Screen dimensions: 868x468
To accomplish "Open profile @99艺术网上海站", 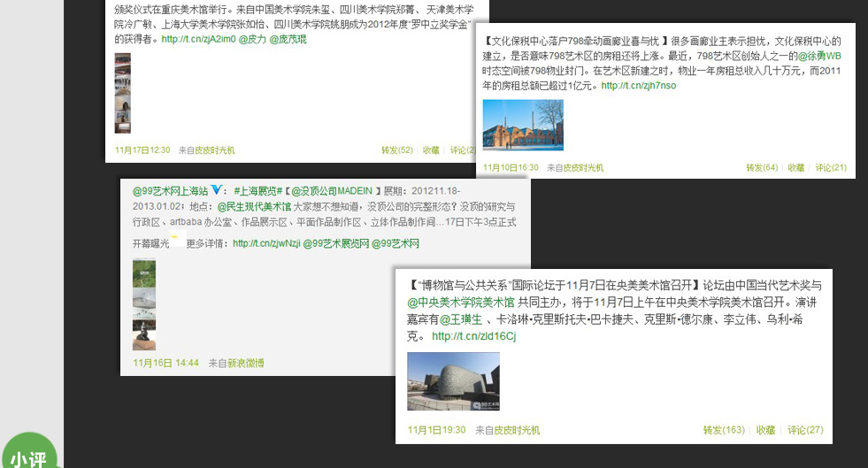I will click(x=170, y=191).
